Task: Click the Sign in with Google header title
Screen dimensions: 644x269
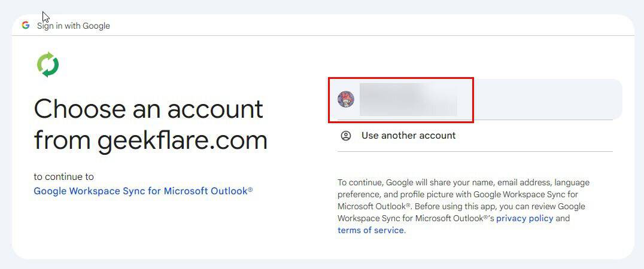Action: (74, 26)
